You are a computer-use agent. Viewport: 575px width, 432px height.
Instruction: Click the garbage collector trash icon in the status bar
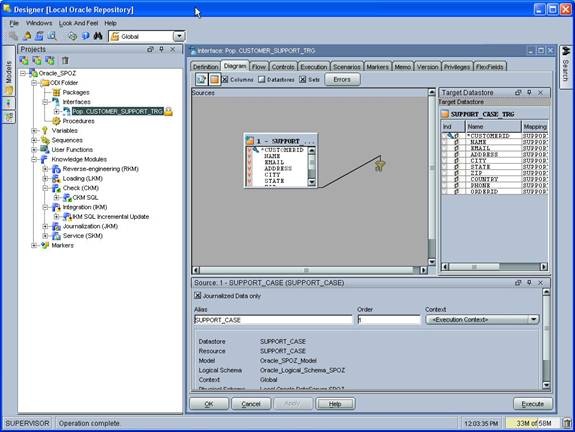pyautogui.click(x=567, y=423)
